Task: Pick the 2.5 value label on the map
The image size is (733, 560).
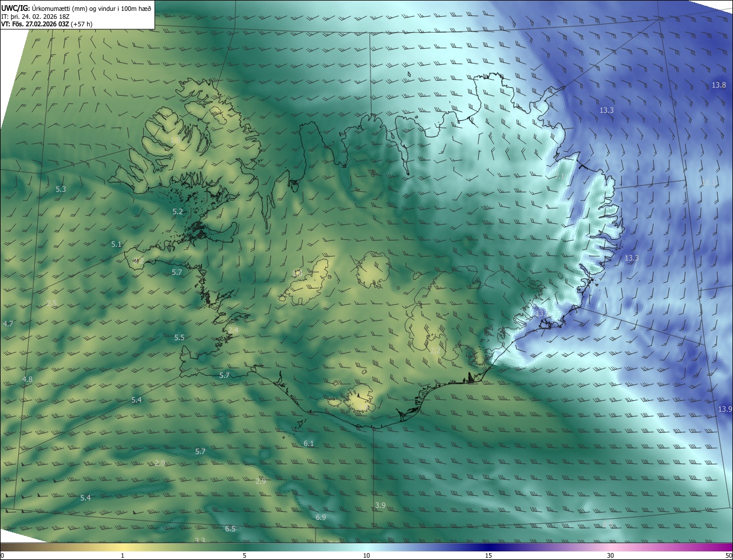Action: click(52, 303)
